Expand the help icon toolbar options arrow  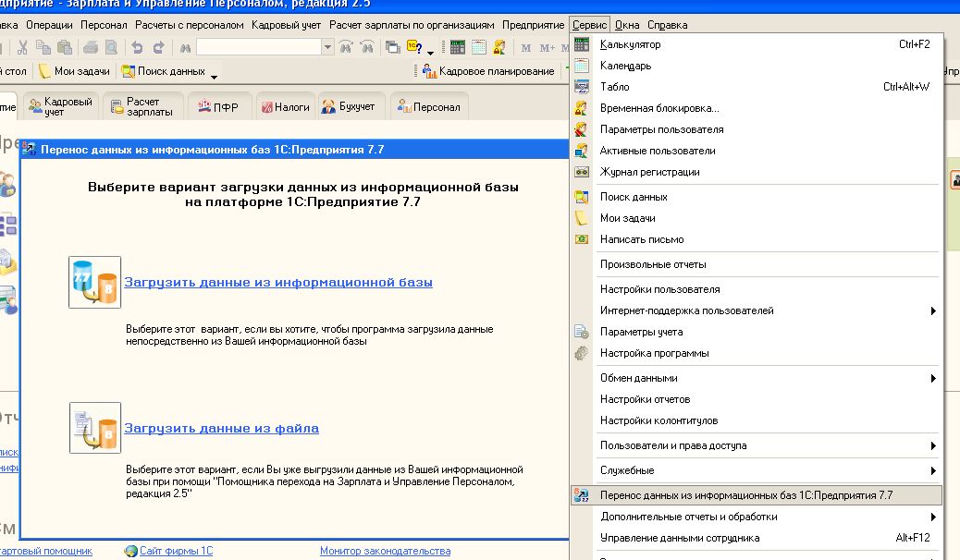(x=430, y=53)
